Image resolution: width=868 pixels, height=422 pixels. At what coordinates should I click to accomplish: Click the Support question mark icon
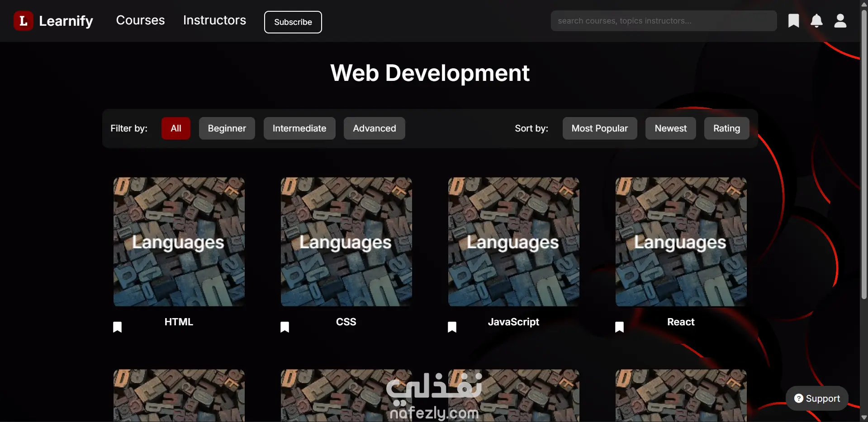(x=799, y=399)
